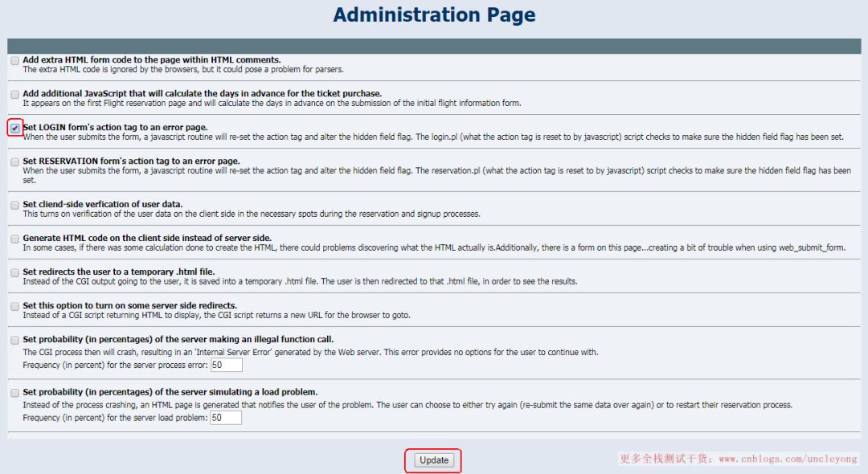Turn on server side redirects option checkbox
The width and height of the screenshot is (868, 474).
pos(15,306)
